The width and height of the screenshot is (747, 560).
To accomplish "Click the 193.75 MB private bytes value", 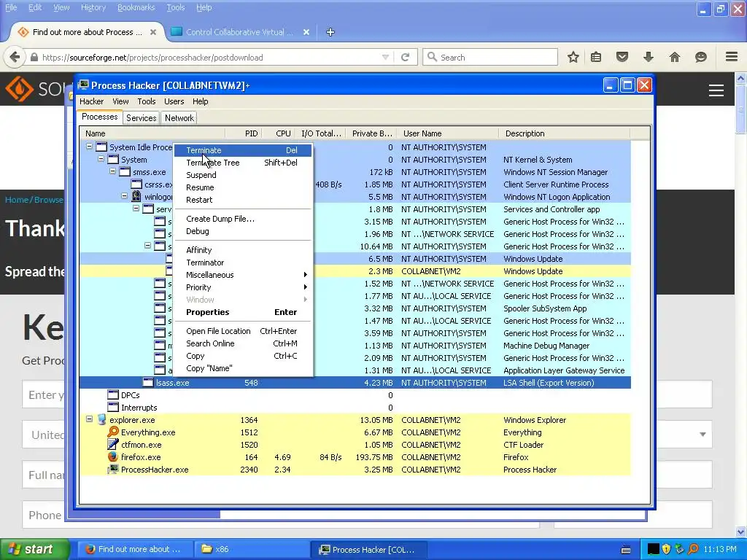I will [x=374, y=456].
